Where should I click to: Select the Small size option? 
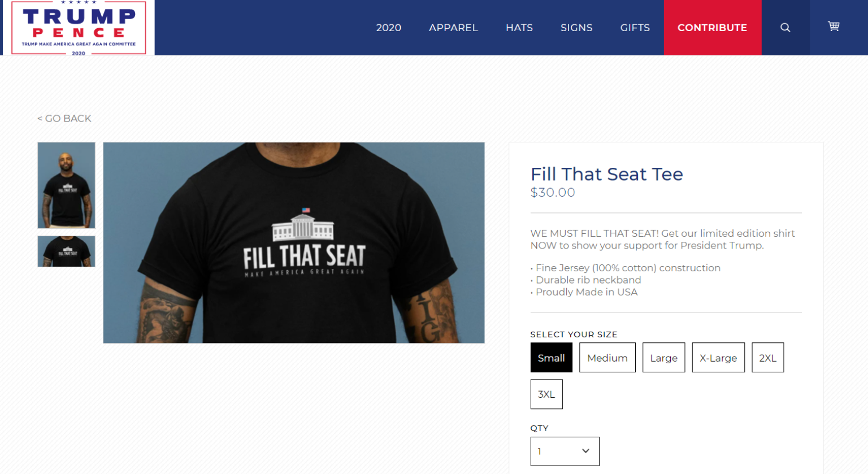[x=551, y=358]
